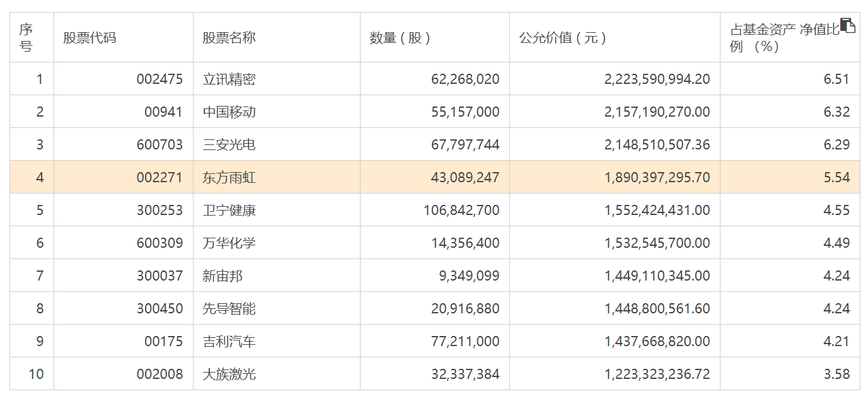Click the 股票代码 column header
868x406 pixels.
tap(90, 38)
